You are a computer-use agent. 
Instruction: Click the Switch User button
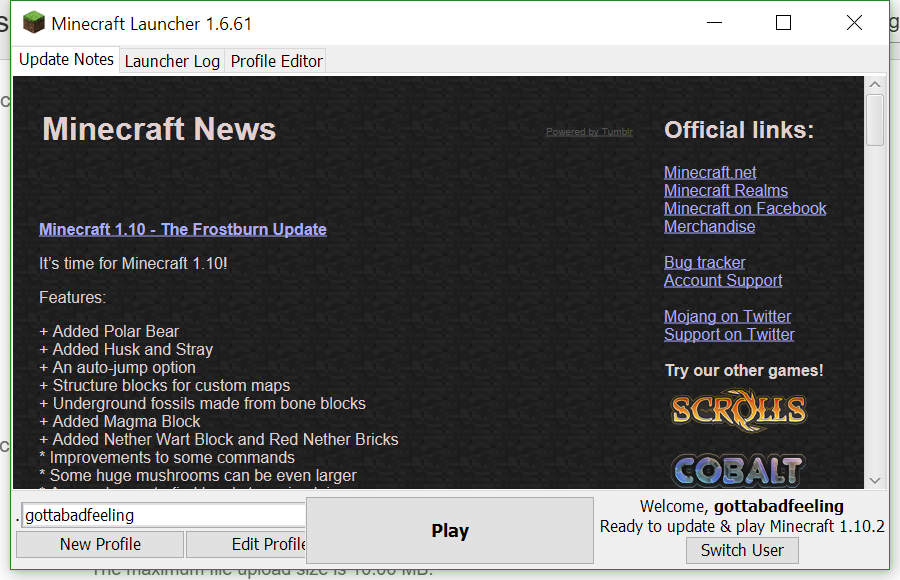pyautogui.click(x=742, y=550)
